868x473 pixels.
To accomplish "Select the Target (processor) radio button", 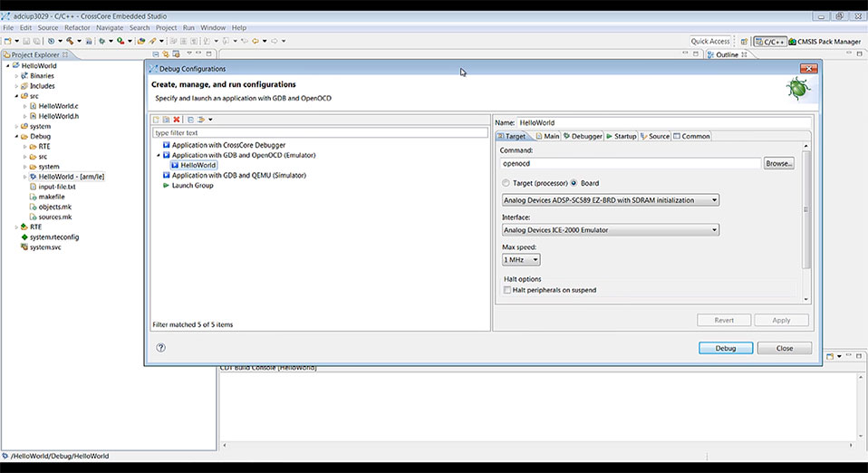I will pos(506,183).
